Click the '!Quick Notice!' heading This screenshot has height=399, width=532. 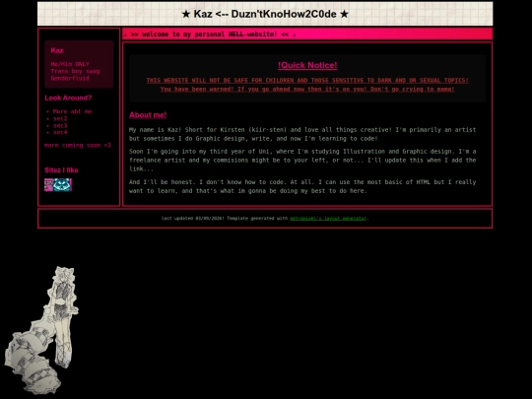tap(307, 65)
